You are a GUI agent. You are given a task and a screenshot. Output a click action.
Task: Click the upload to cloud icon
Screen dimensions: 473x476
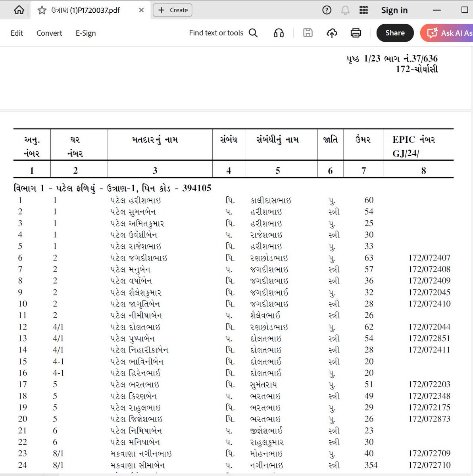coord(332,33)
